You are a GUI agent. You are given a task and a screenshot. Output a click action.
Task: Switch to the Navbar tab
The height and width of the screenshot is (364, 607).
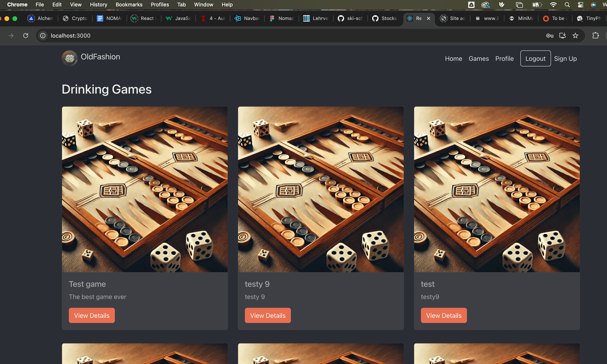click(247, 18)
